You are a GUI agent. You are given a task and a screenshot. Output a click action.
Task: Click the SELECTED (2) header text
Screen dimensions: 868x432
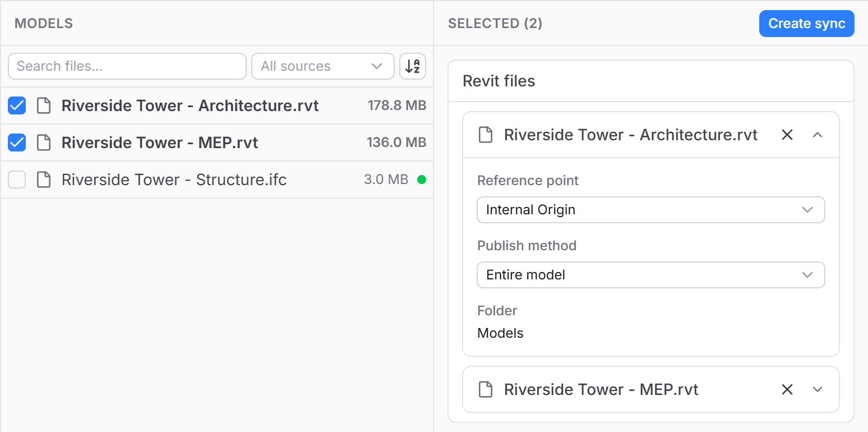coord(495,24)
